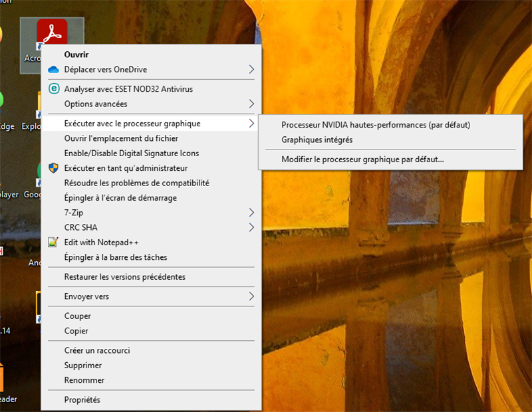Click the OneDrive cloud icon in menu
Screen dimensions: 532x412
point(54,70)
